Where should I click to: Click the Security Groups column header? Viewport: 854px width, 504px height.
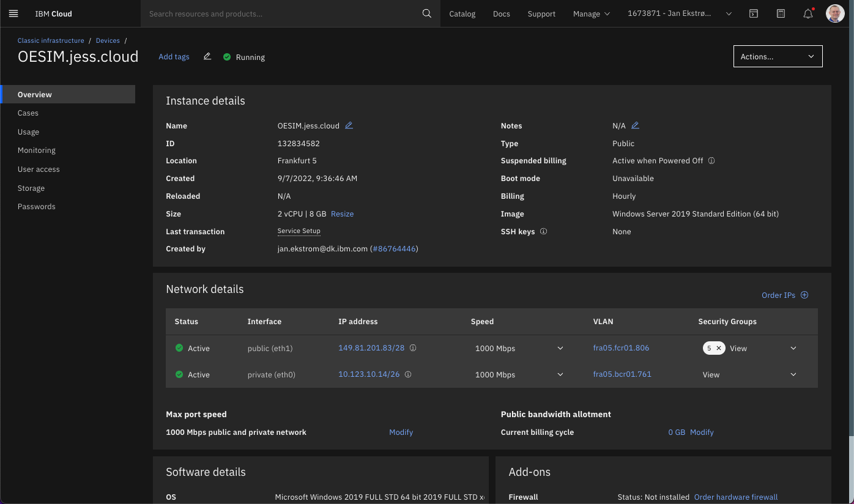pyautogui.click(x=727, y=321)
